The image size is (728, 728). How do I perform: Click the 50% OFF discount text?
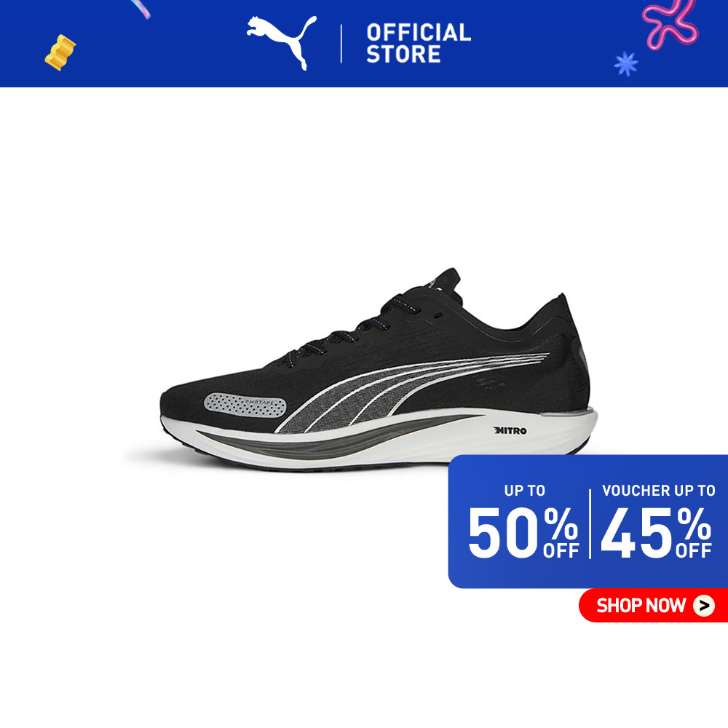[x=523, y=533]
